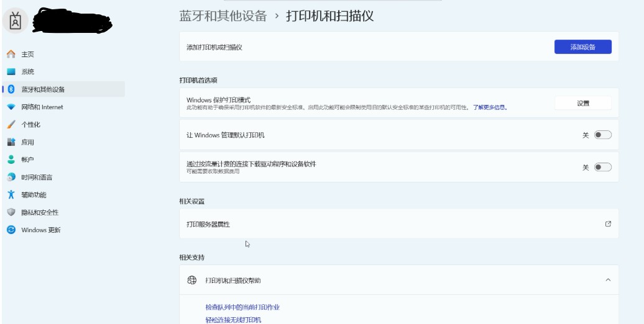Click the 添加设备 button
The image size is (644, 324).
tap(583, 47)
